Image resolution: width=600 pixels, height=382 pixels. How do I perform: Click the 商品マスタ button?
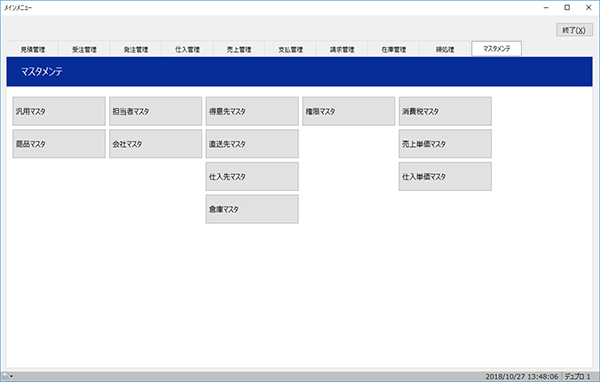pyautogui.click(x=59, y=144)
